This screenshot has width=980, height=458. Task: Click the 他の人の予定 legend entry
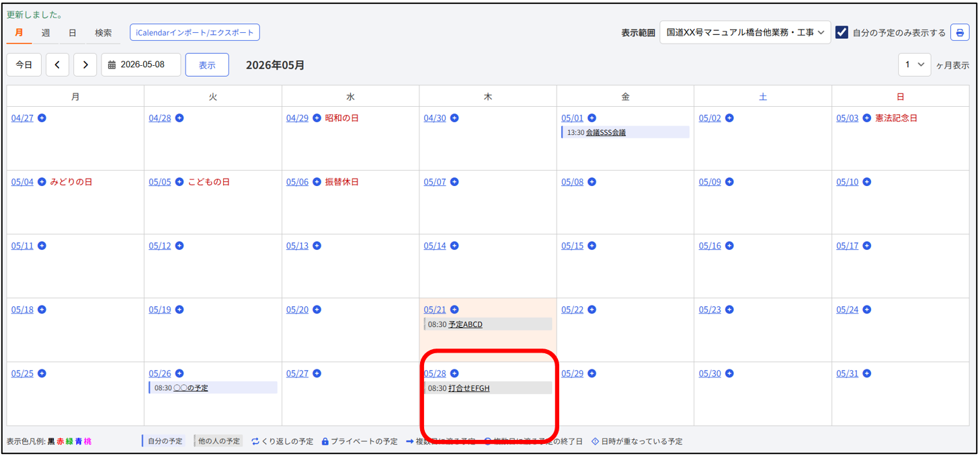click(218, 441)
